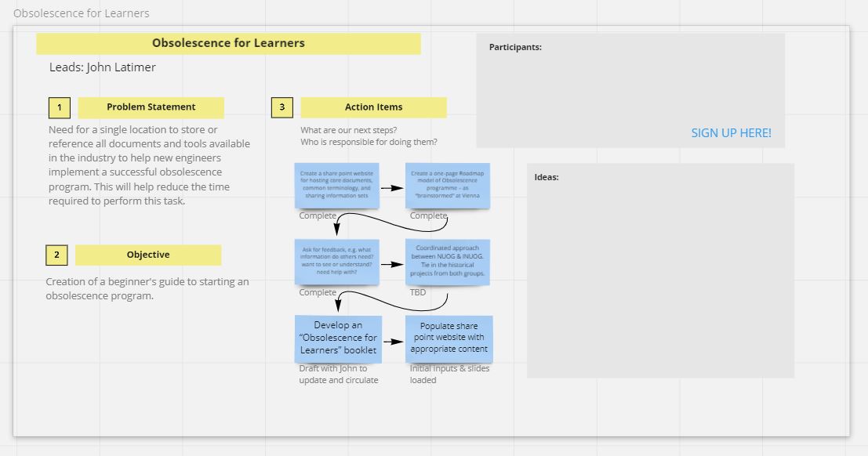Click the Ideas: label
Image resolution: width=868 pixels, height=456 pixels.
(547, 178)
